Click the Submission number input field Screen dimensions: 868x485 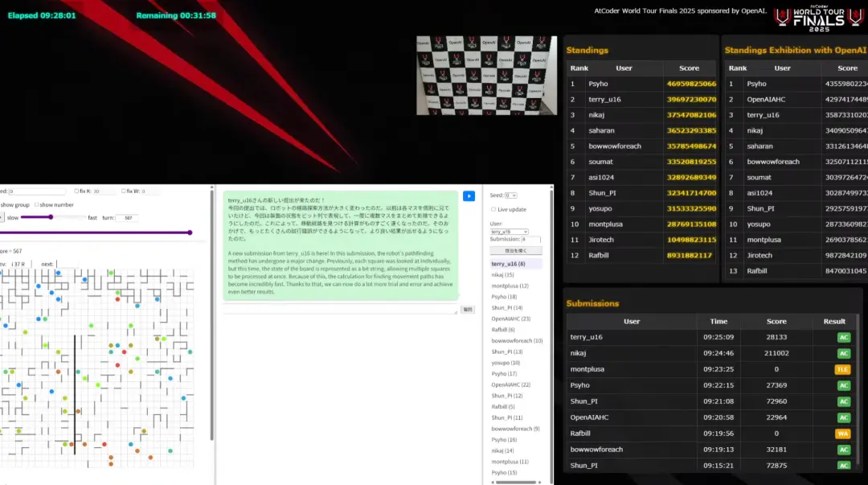pyautogui.click(x=530, y=240)
